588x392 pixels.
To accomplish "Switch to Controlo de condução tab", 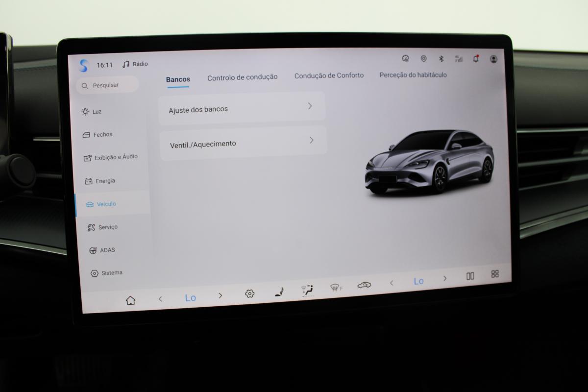I will (x=242, y=77).
